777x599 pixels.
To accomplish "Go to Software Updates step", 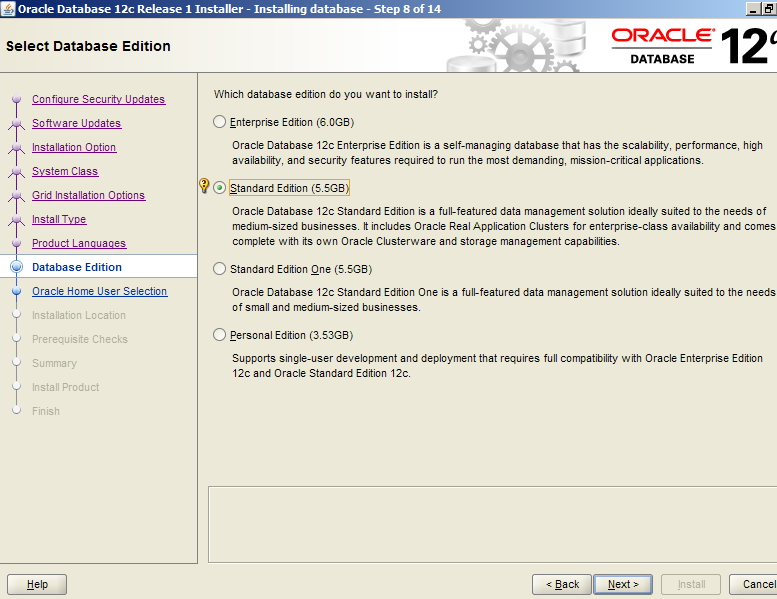I will pos(76,123).
